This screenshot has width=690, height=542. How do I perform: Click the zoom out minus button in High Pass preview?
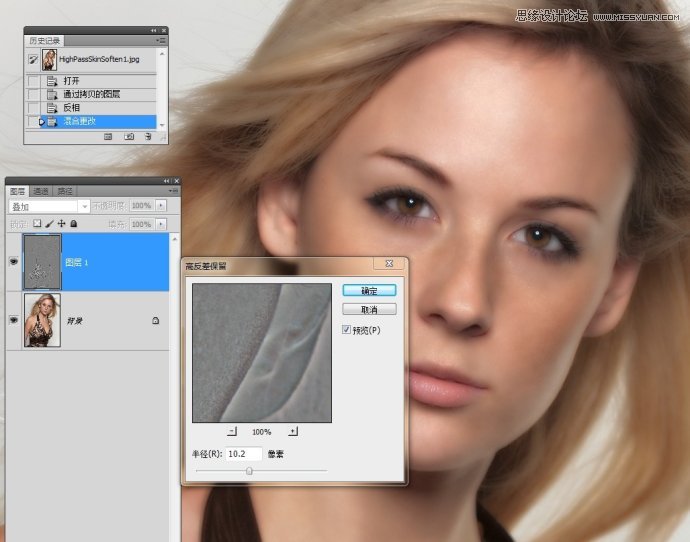coord(232,432)
